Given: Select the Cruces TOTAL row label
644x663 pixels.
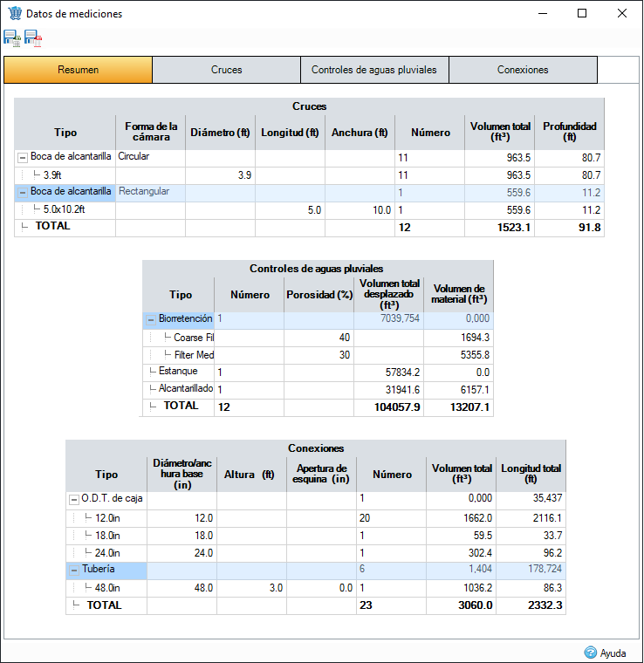Looking at the screenshot, I should tap(53, 226).
